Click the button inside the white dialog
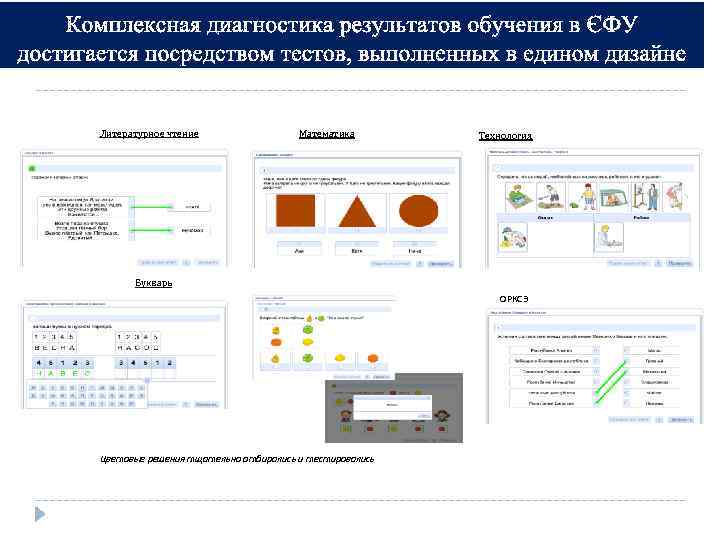Screen dimensions: 720x540 coord(423,416)
